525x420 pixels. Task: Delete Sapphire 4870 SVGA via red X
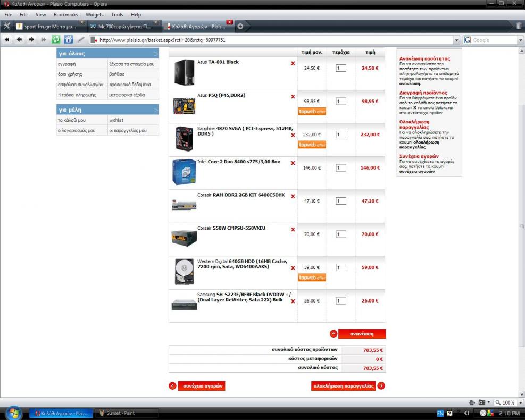click(x=293, y=135)
